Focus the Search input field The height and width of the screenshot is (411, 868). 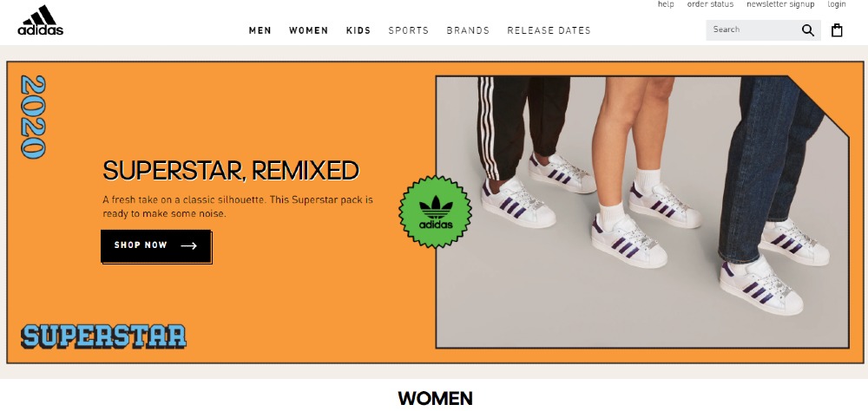753,29
